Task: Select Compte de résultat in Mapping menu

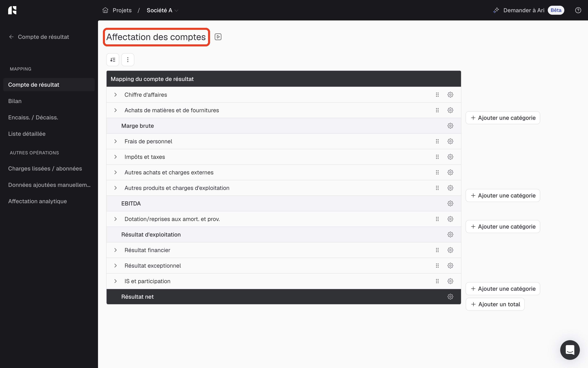Action: click(x=49, y=85)
